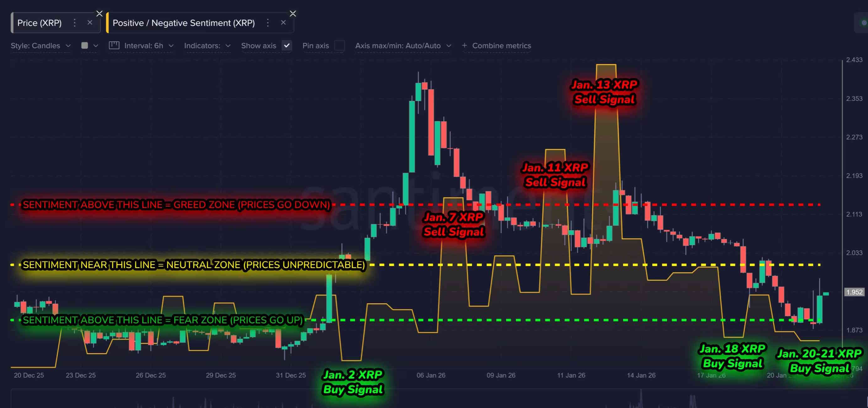The image size is (868, 408).
Task: Select the Price (XRP) metric tab
Action: point(40,23)
